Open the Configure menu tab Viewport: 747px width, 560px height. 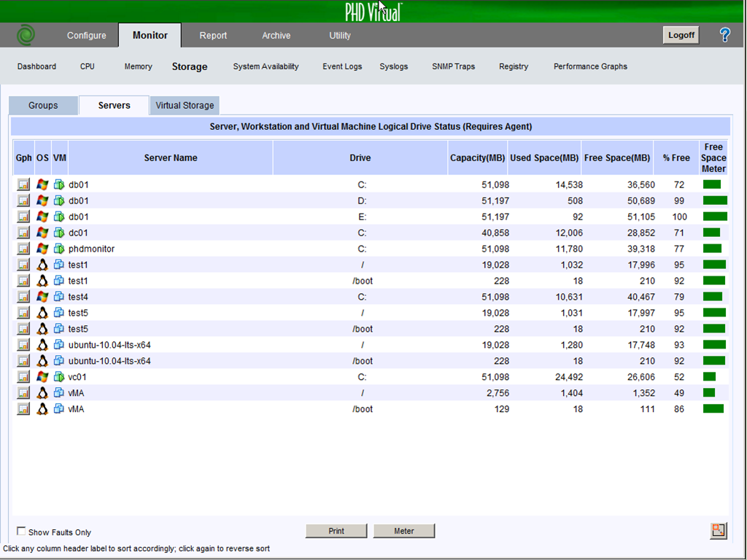coord(86,36)
